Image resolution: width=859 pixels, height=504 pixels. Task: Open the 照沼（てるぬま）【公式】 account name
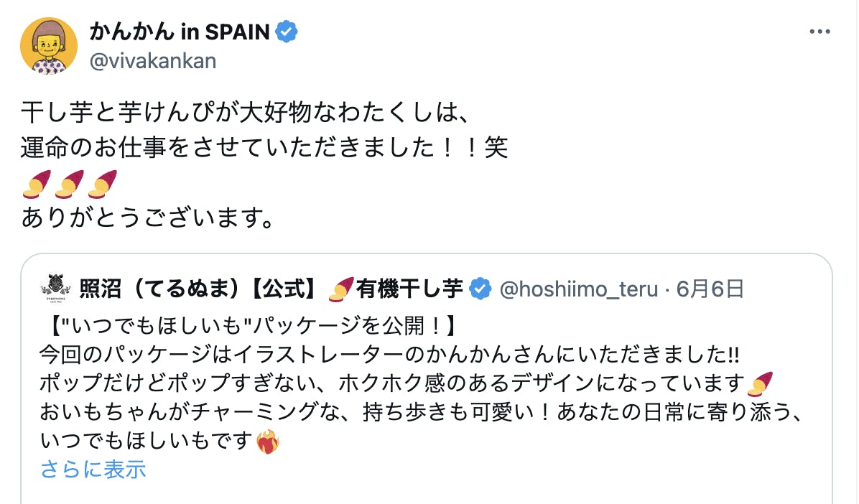click(x=195, y=289)
